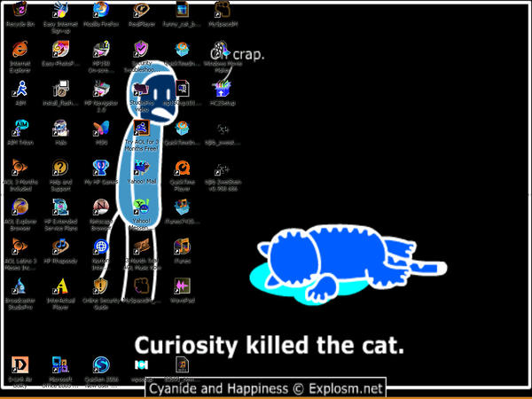Open the Security Troubleshooter shield icon
The height and width of the screenshot is (399, 532).
coord(142,49)
